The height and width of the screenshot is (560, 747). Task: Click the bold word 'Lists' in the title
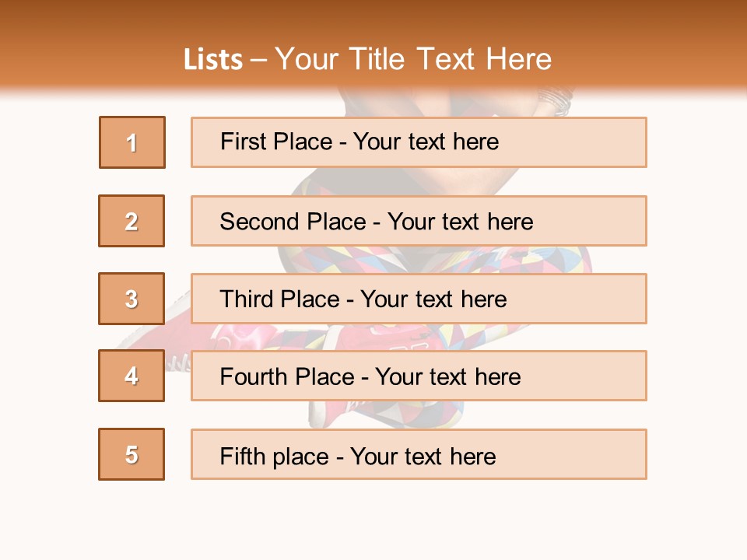pos(212,60)
